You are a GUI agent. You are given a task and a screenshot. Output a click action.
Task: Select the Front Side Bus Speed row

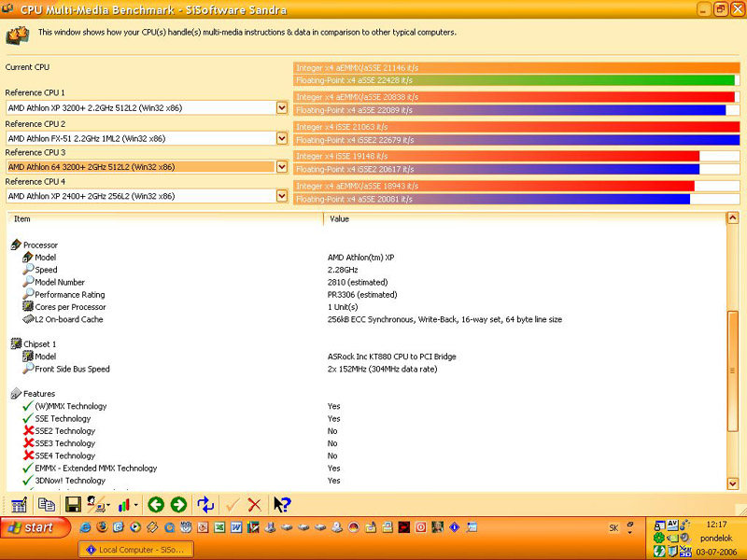(66, 369)
